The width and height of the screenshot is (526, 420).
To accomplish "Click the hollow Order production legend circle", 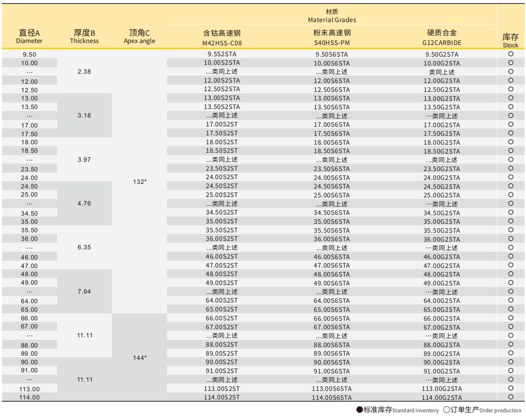I will [447, 409].
